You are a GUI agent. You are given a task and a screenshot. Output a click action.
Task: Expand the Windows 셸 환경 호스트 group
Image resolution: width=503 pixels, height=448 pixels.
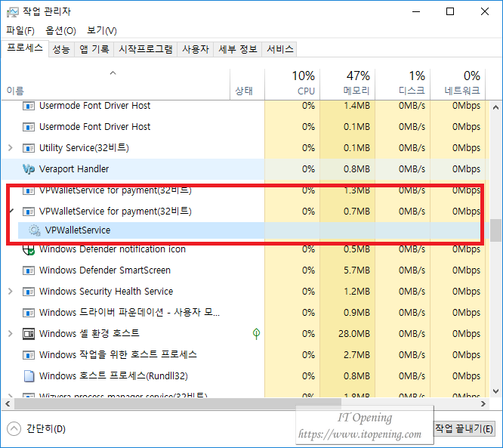(10, 334)
